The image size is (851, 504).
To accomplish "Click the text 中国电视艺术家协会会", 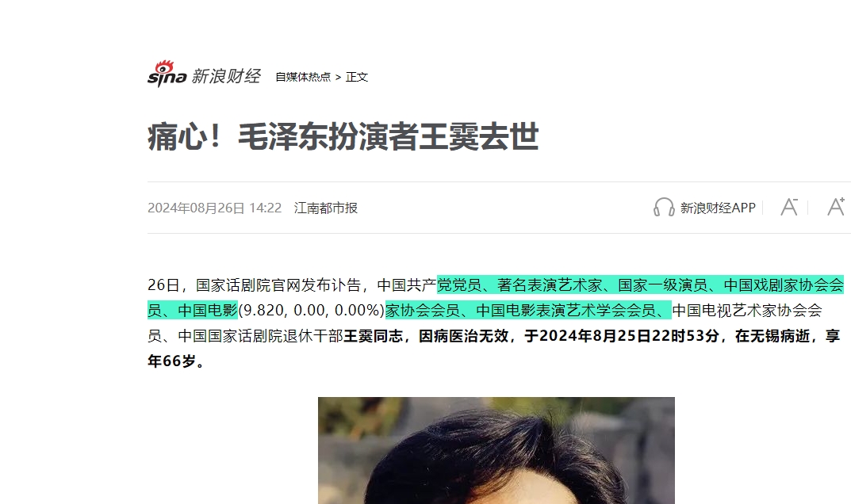I will [x=747, y=311].
